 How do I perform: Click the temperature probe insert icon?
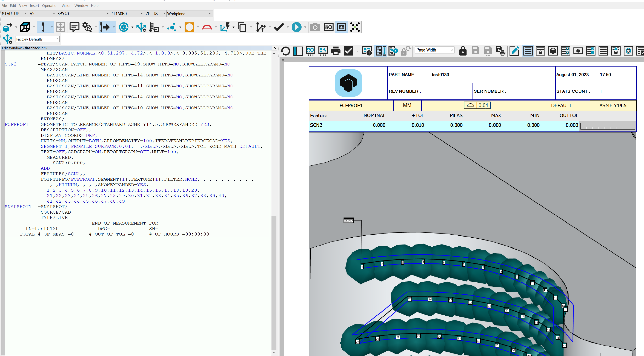point(154,27)
